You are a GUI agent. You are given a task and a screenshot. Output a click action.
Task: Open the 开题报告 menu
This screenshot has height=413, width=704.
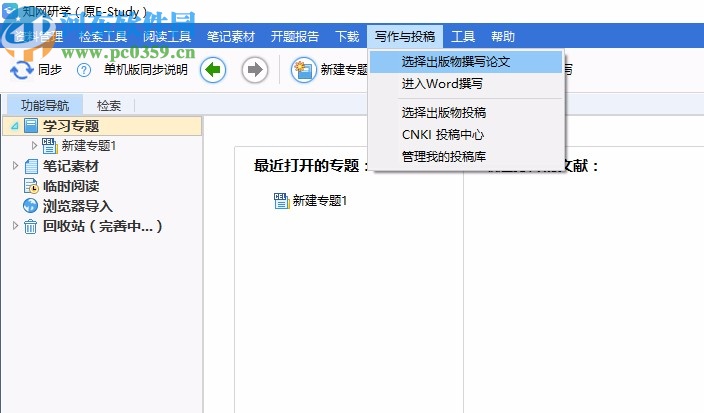[x=295, y=36]
